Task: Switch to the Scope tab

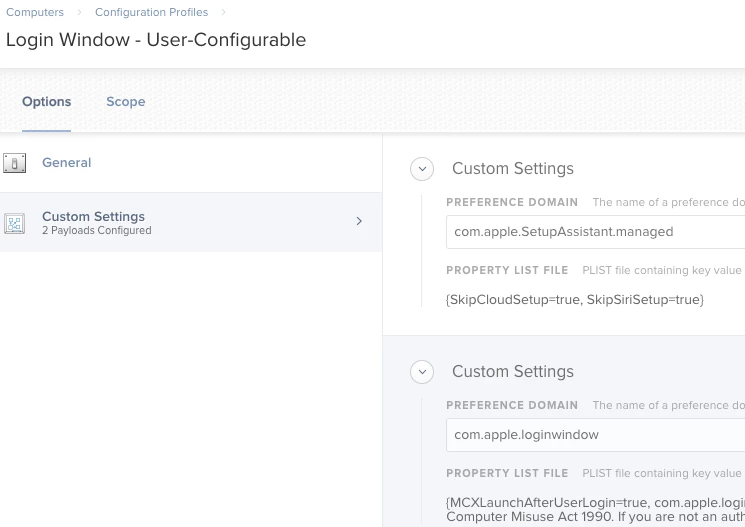Action: [126, 102]
